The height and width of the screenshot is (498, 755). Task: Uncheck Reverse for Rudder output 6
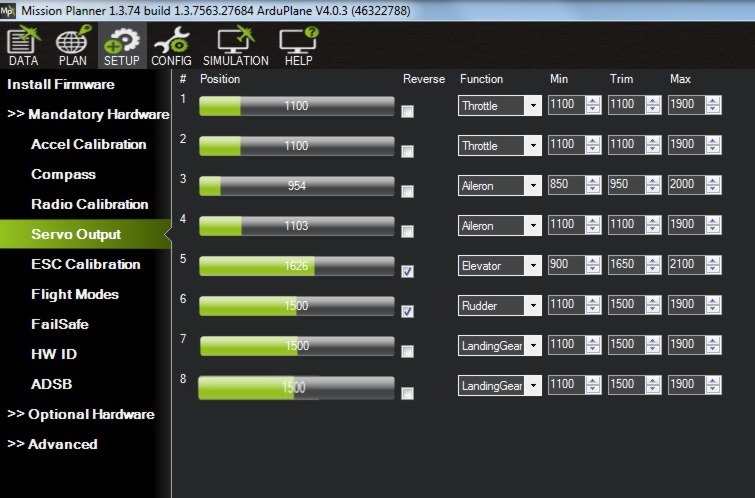pyautogui.click(x=407, y=312)
